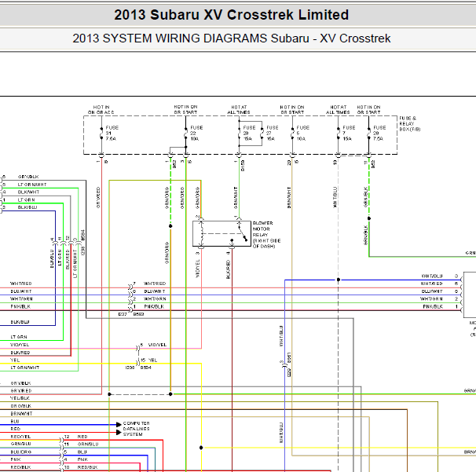The width and height of the screenshot is (476, 472).
Task: Click the Fuse 22 10A fuse symbol
Action: (x=186, y=134)
